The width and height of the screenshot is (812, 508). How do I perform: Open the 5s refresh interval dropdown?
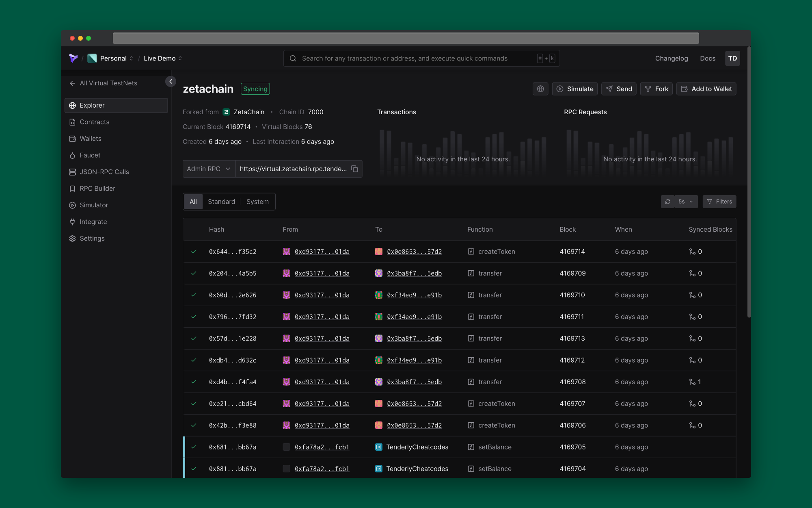click(686, 202)
